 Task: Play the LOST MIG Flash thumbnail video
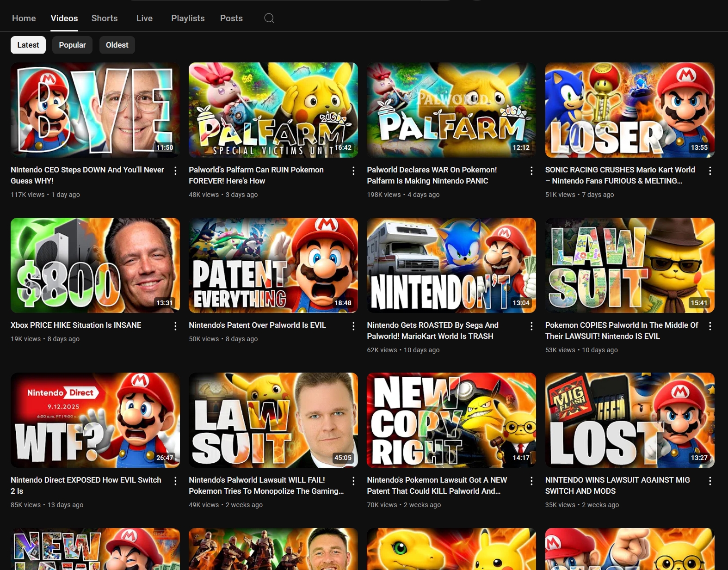pyautogui.click(x=630, y=420)
